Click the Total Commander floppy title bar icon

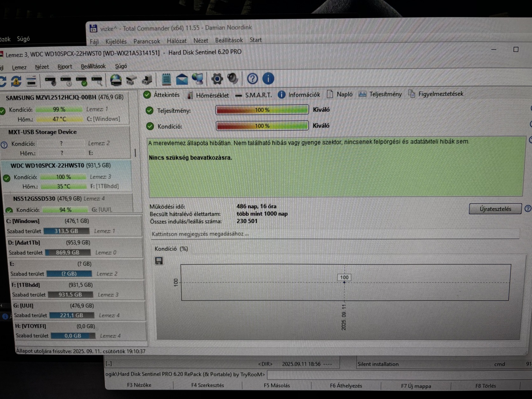click(x=93, y=28)
